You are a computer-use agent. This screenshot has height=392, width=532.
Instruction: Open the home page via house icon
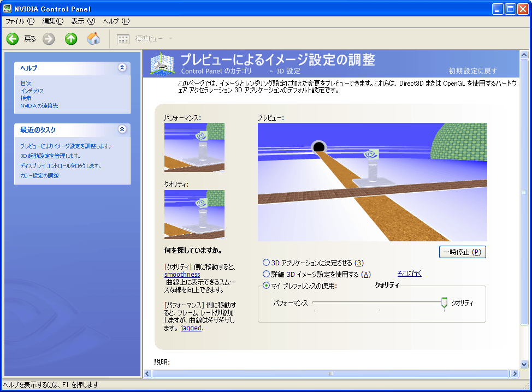[x=93, y=39]
